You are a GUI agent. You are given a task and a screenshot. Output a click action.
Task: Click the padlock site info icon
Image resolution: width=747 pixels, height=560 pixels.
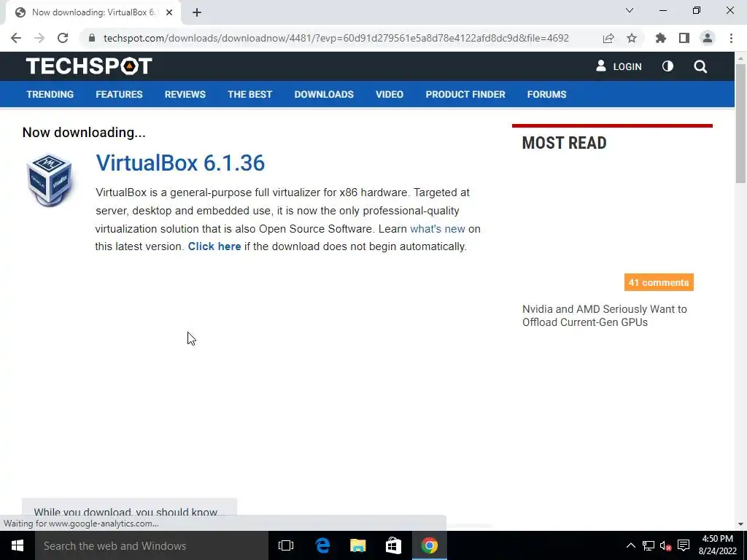92,38
